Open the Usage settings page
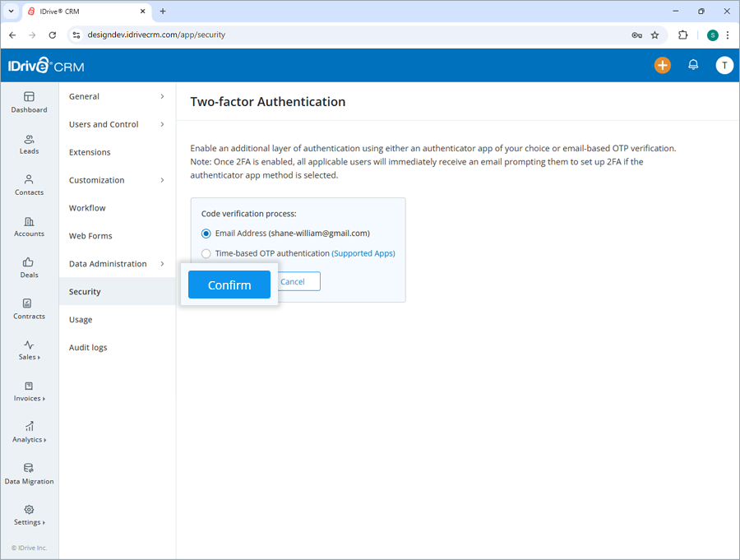Image resolution: width=740 pixels, height=560 pixels. pyautogui.click(x=80, y=319)
